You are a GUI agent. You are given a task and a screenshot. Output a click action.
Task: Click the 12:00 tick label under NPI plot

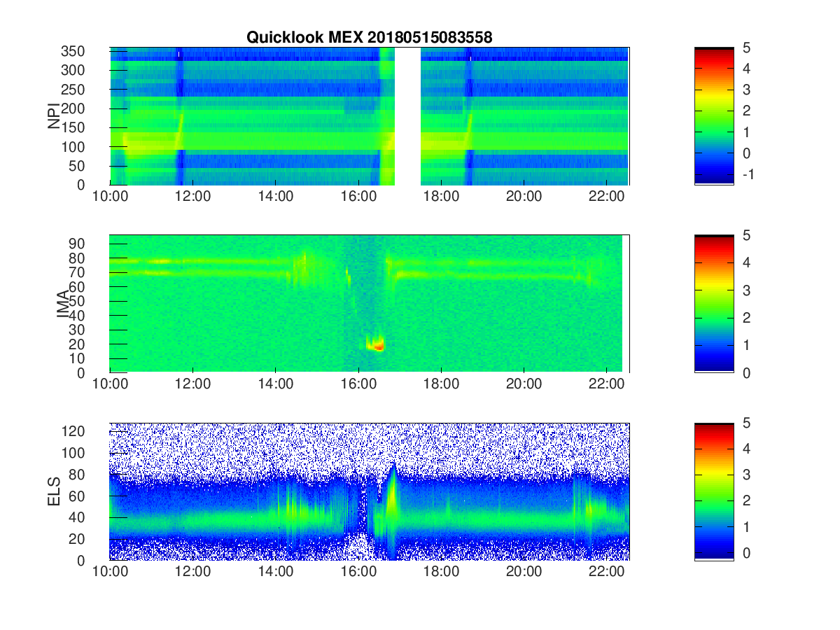192,197
